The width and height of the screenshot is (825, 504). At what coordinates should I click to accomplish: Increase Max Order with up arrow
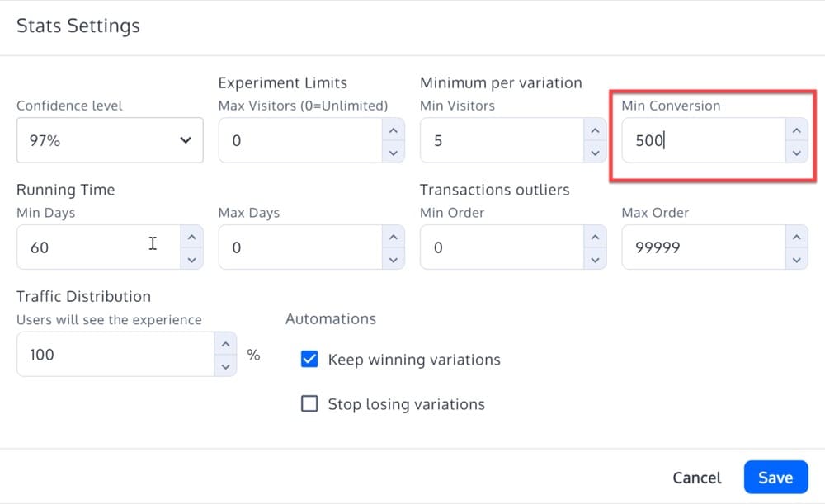[x=797, y=238]
